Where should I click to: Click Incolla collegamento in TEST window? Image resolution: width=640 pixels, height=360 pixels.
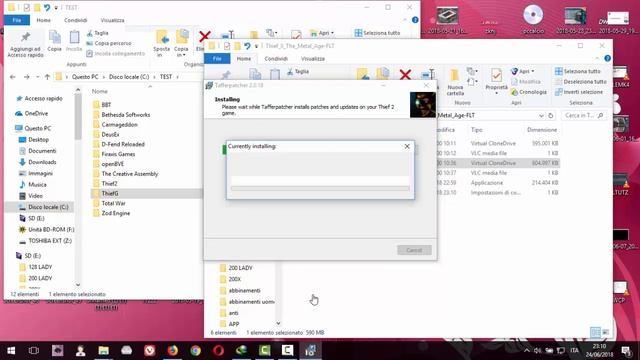point(116,53)
